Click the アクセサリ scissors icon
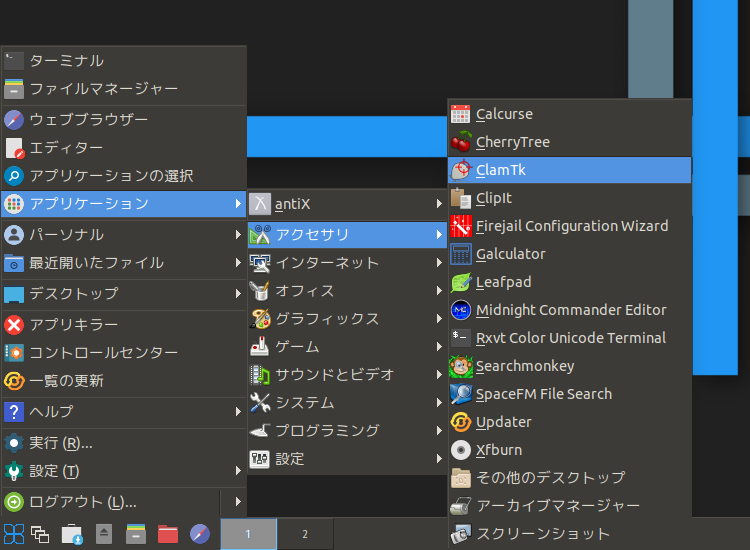The image size is (750, 550). (x=260, y=235)
